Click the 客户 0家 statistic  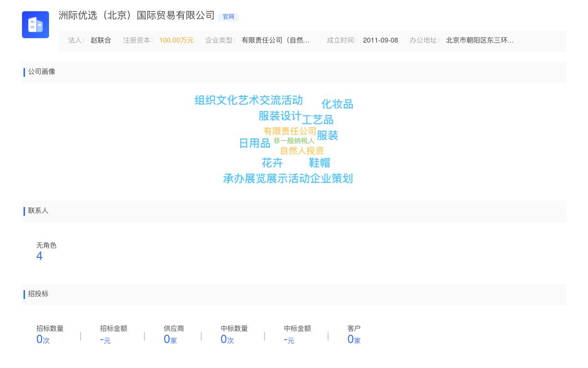click(x=354, y=339)
